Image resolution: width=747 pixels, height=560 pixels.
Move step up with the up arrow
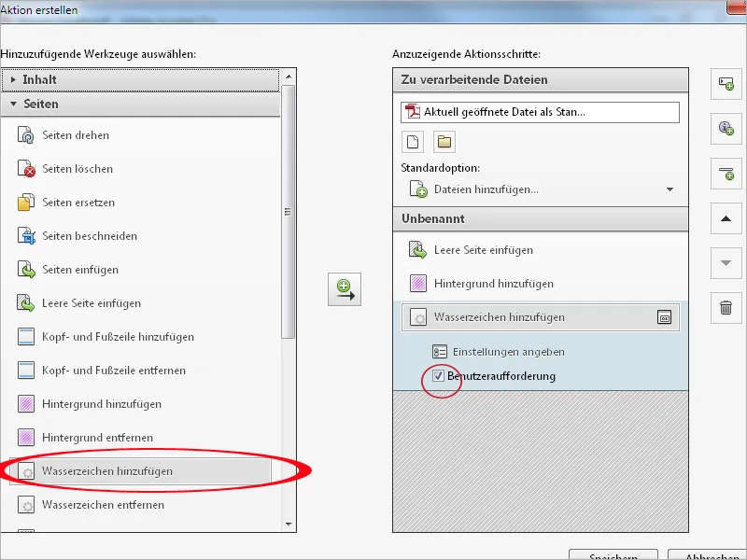[726, 218]
